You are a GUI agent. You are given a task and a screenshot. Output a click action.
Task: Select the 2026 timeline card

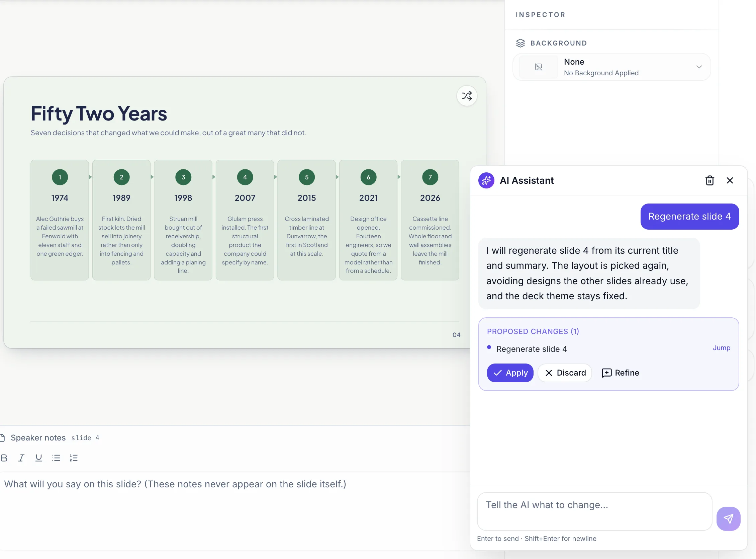pos(430,220)
